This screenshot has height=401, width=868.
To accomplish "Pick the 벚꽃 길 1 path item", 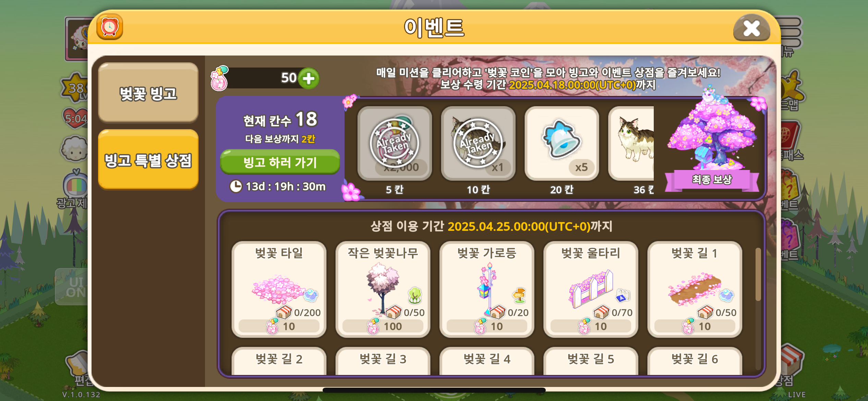I will [695, 290].
